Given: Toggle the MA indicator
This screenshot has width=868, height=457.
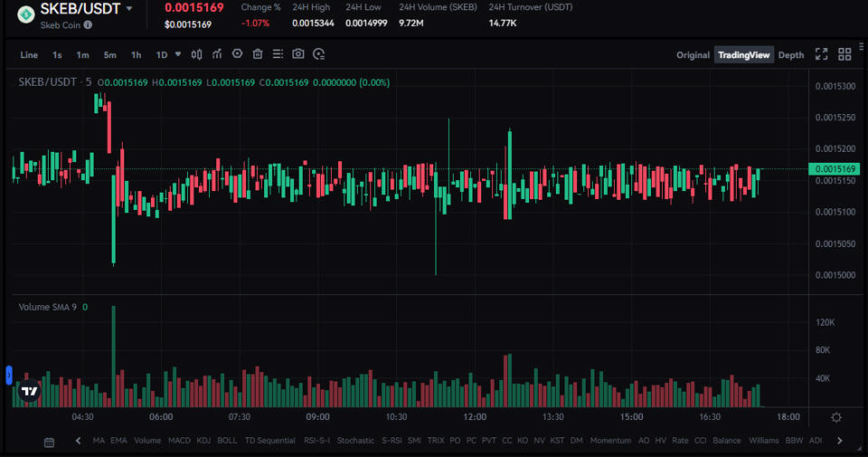Looking at the screenshot, I should (99, 441).
